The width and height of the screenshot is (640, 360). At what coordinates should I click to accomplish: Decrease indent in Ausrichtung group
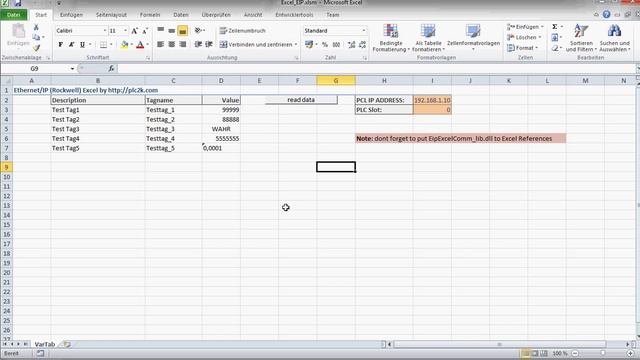point(198,44)
